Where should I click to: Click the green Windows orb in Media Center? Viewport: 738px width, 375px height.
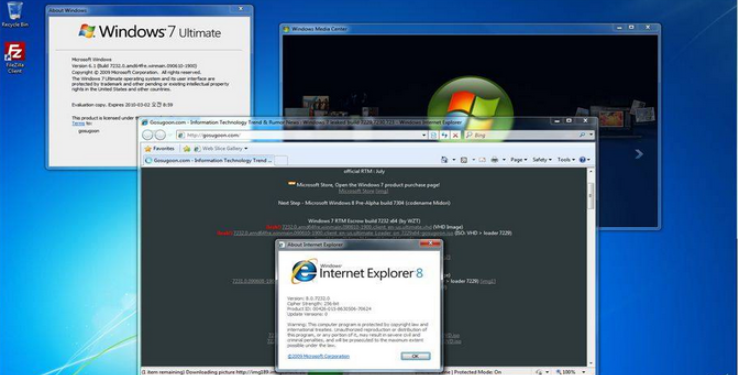[x=470, y=108]
